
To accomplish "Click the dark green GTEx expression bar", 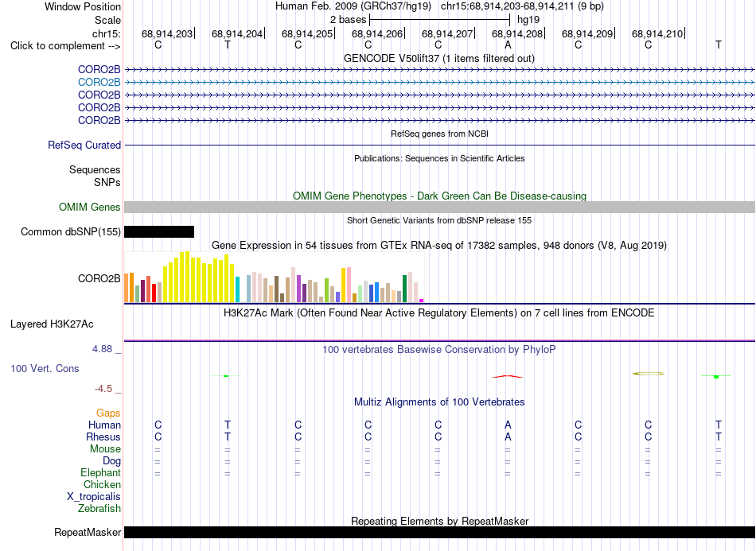I will [x=404, y=289].
